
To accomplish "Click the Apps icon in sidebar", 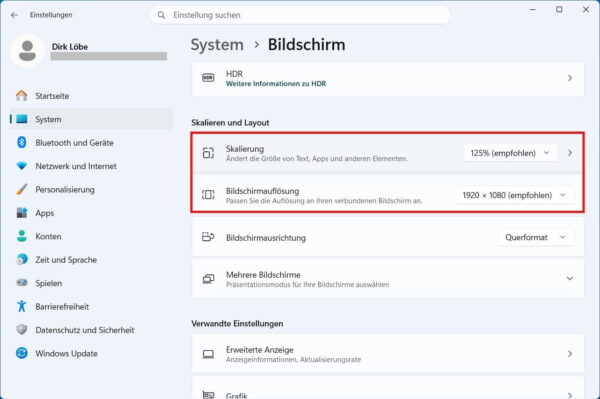I will (22, 213).
